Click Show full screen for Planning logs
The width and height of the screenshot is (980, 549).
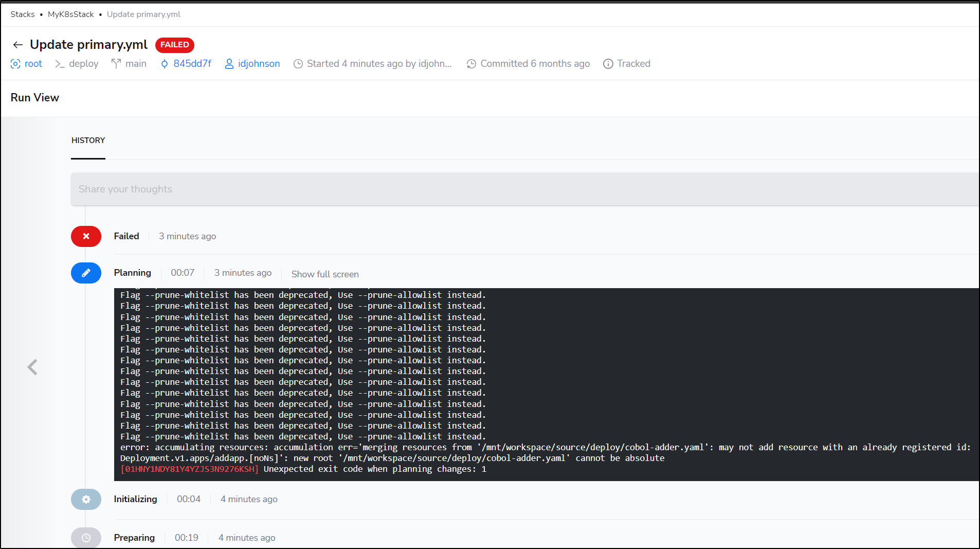pyautogui.click(x=325, y=274)
